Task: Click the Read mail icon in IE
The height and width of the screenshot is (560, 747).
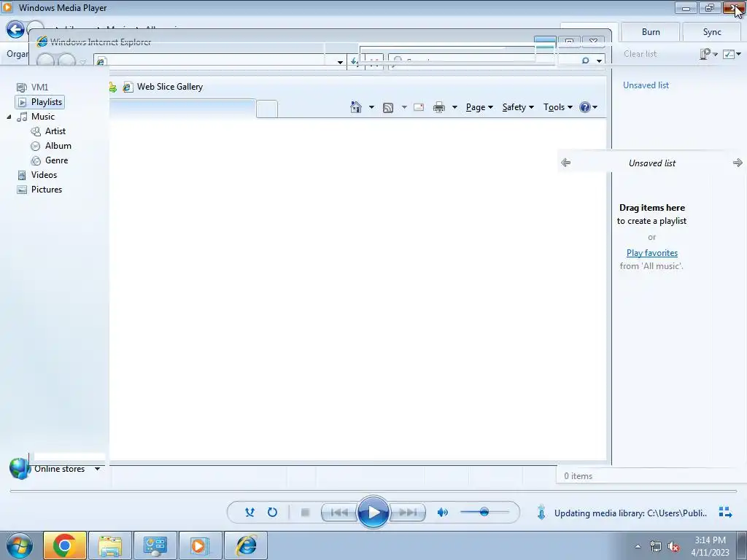Action: point(419,107)
